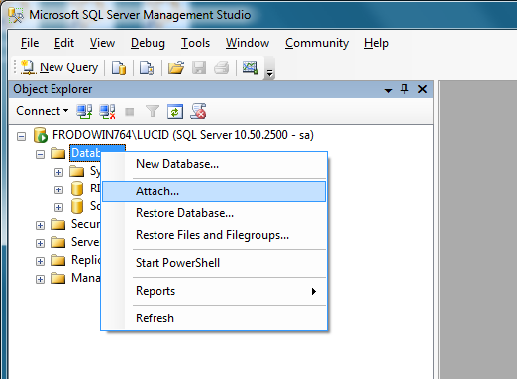Open the View menu

point(102,43)
